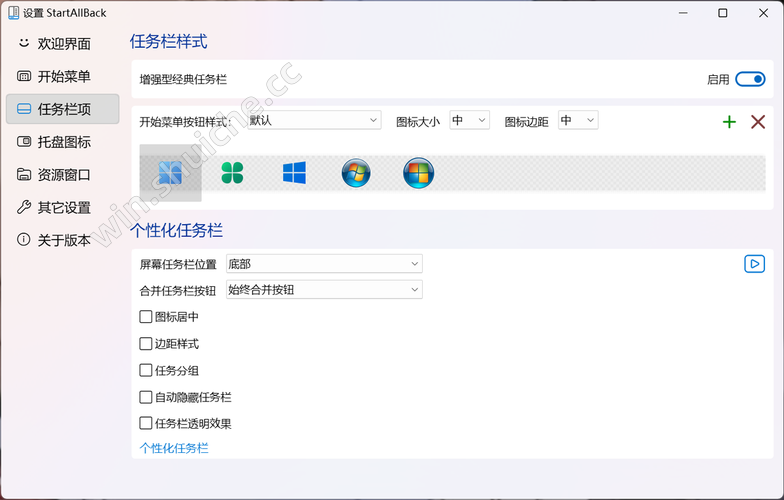The height and width of the screenshot is (500, 784).
Task: Maximize the StartAllBack settings window
Action: pos(722,13)
